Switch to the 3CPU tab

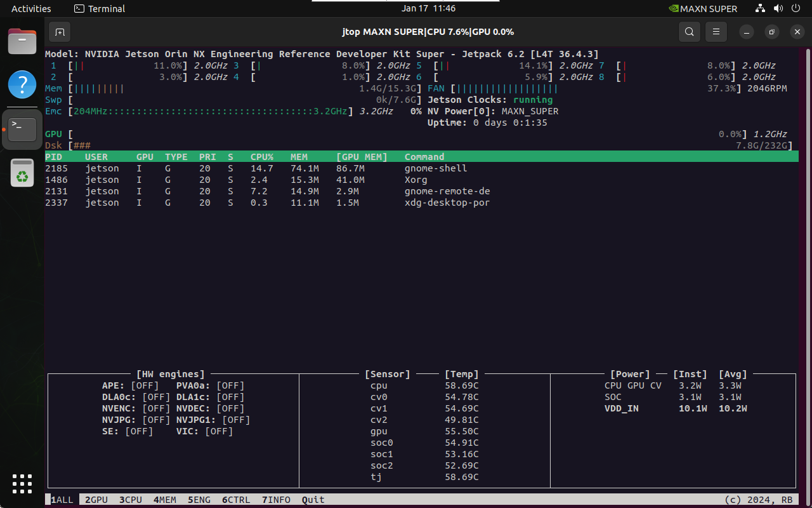tap(131, 500)
